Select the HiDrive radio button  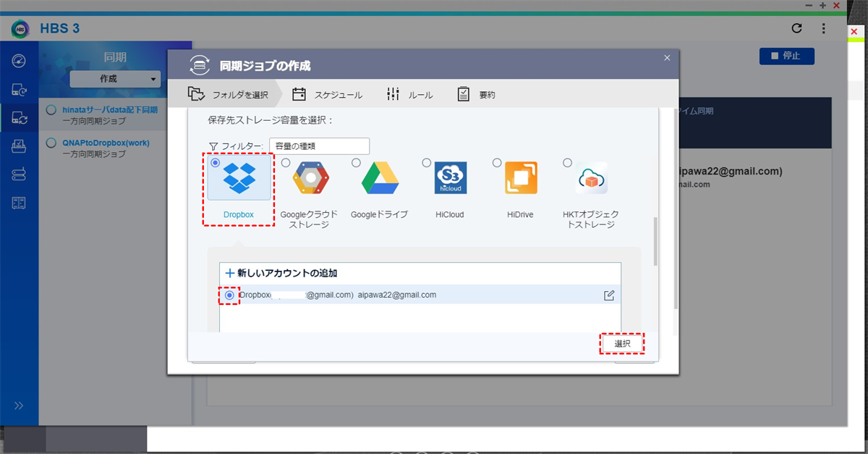[497, 163]
